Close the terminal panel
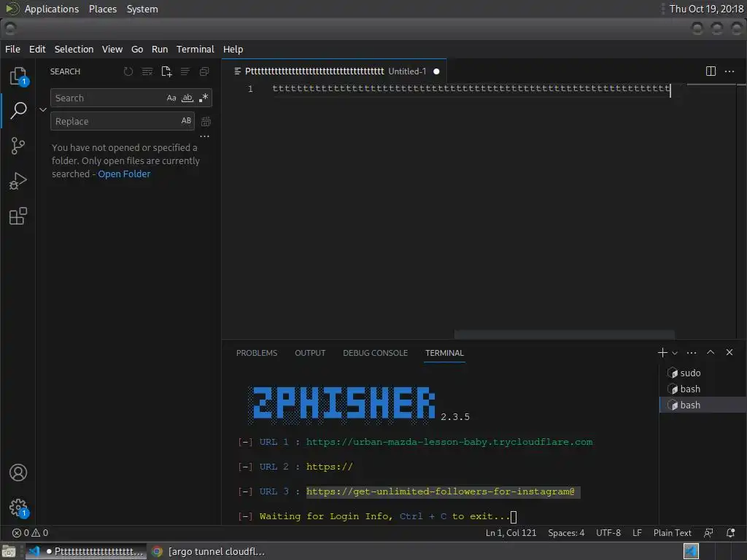This screenshot has height=560, width=747. tap(729, 352)
